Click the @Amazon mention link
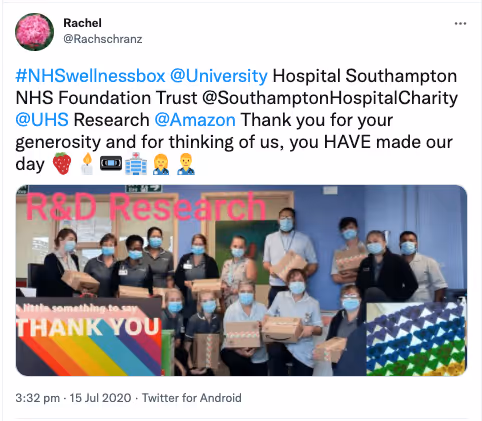This screenshot has height=421, width=482. (x=195, y=120)
